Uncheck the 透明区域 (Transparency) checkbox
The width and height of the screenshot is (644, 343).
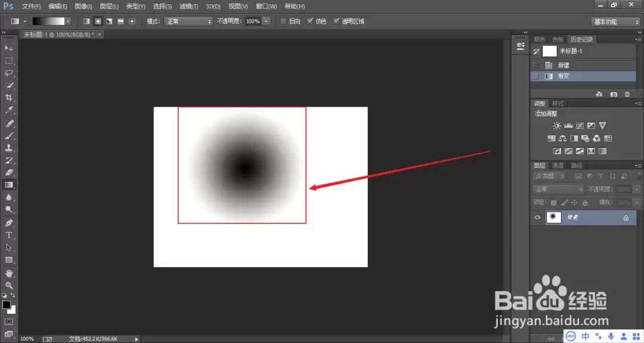point(336,21)
